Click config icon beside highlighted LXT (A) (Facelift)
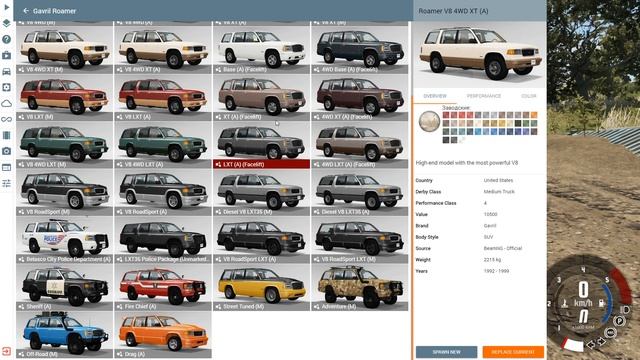Image resolution: width=640 pixels, height=360 pixels. point(218,164)
